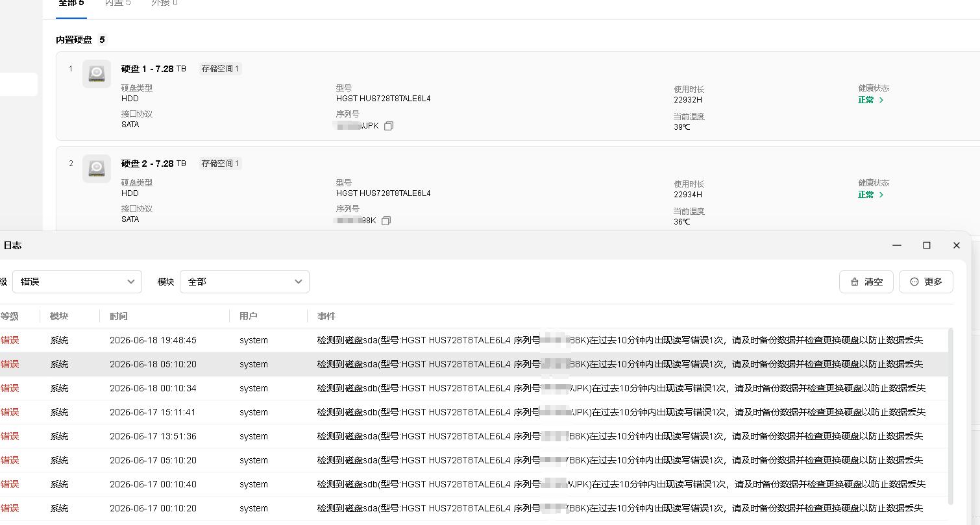Close the 日志 window
The height and width of the screenshot is (525, 980).
(957, 245)
